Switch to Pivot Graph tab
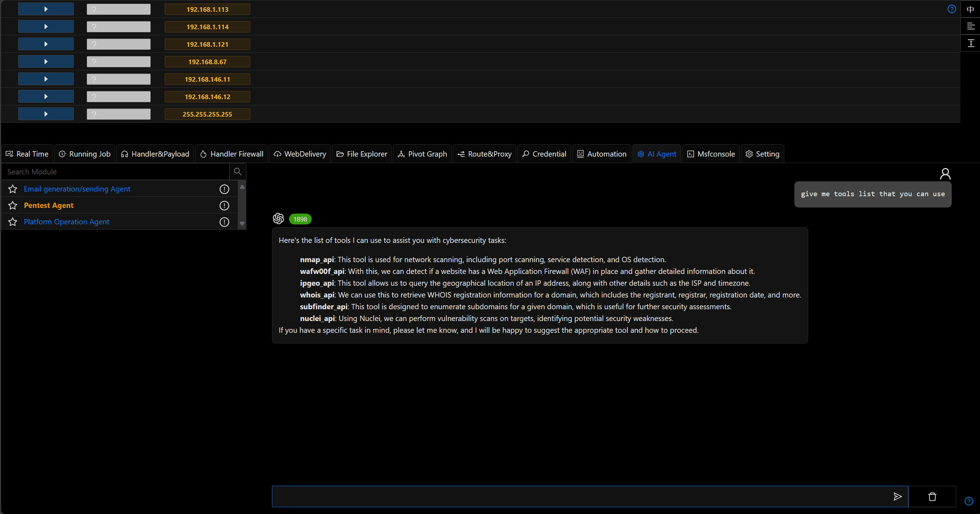 pos(422,154)
